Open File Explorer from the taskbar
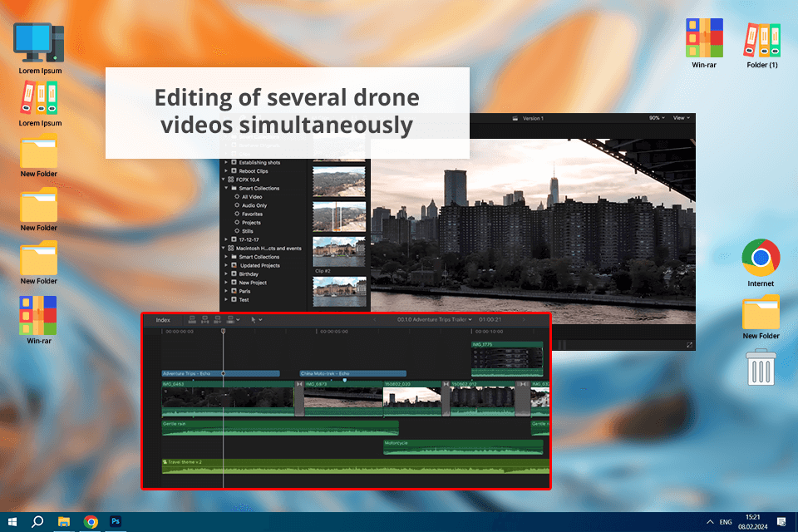 click(64, 522)
